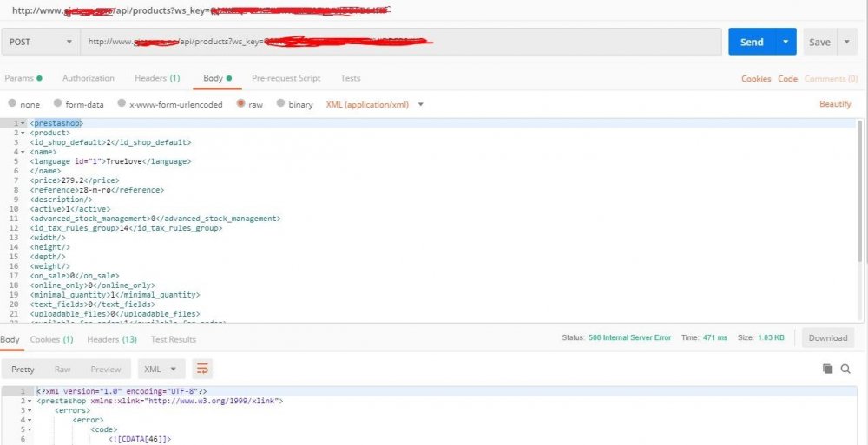This screenshot has width=868, height=445.
Task: Click the Beautify link
Action: (x=835, y=104)
